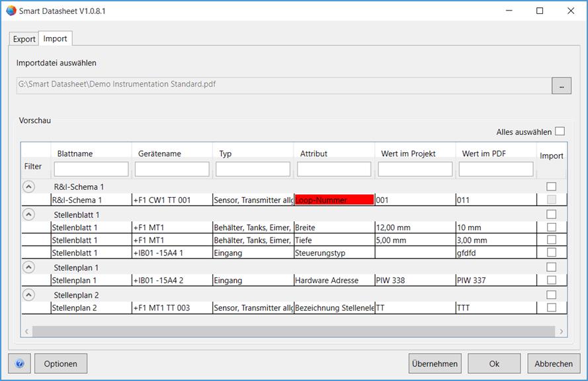Select the 'gfdfd' PDF value cell
Image resolution: width=588 pixels, height=381 pixels.
496,253
